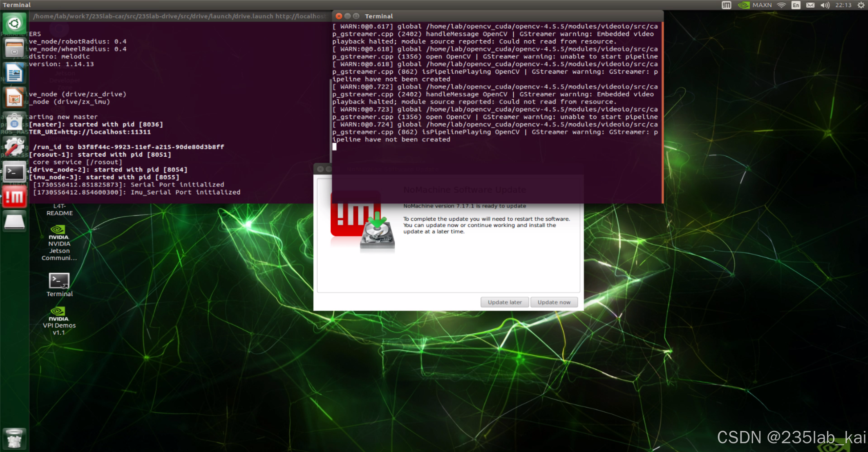Open the system power gear menu

coord(861,5)
